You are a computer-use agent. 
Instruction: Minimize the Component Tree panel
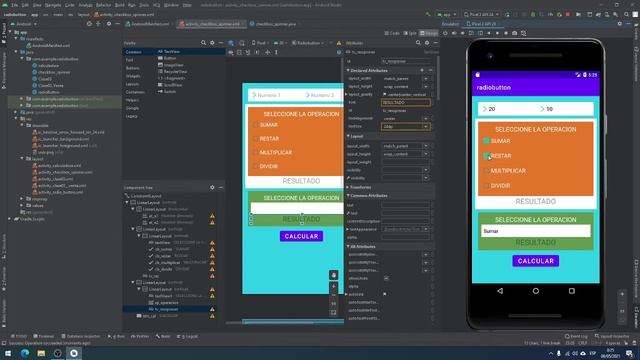coord(221,187)
